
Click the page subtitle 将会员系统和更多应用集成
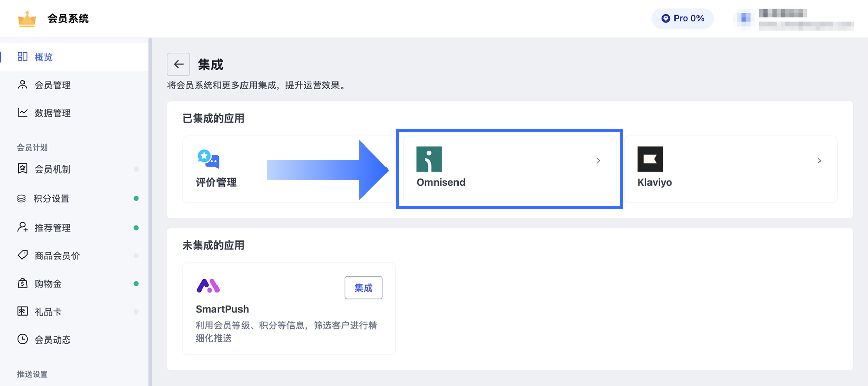[257, 85]
